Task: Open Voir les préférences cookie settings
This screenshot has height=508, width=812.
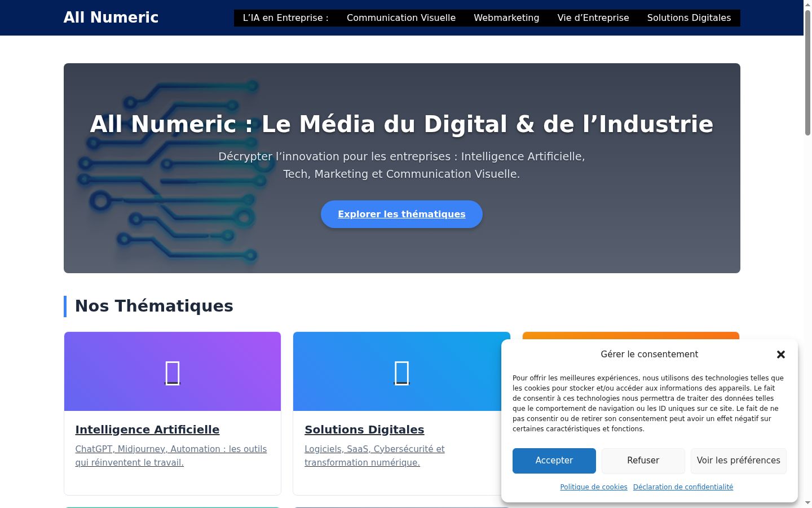Action: [x=739, y=461]
